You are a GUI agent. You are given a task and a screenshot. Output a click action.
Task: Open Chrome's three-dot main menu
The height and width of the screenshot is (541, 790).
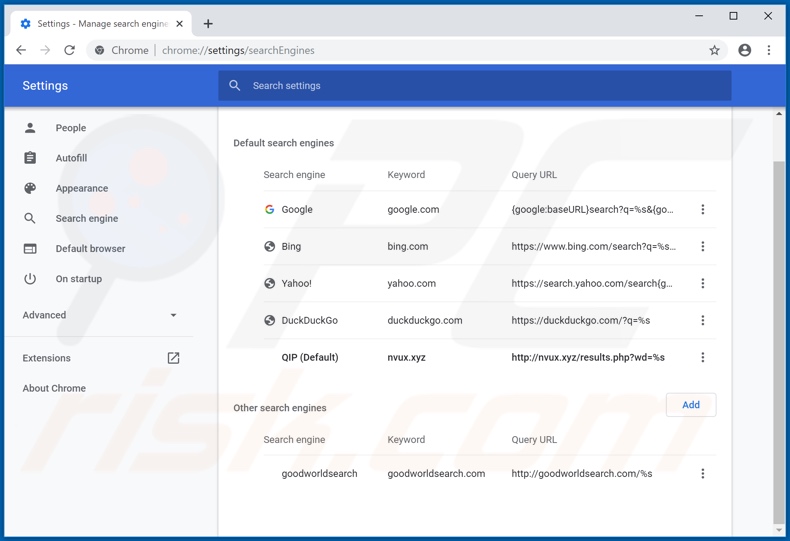pos(768,50)
